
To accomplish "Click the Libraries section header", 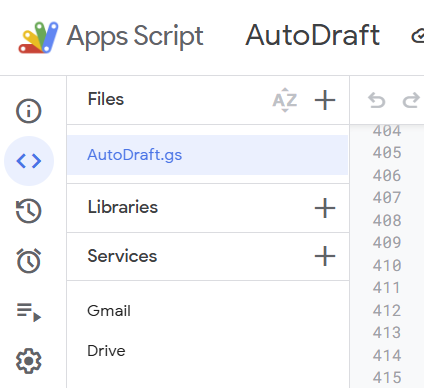I will click(x=123, y=207).
